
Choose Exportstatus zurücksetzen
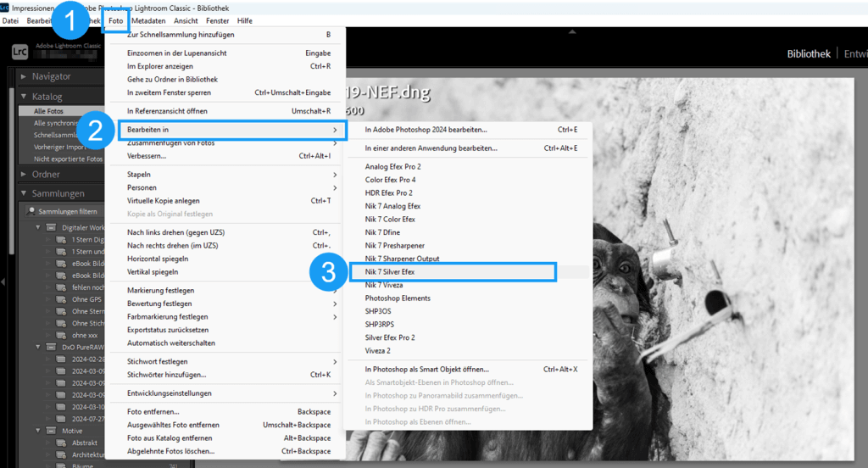tap(225, 330)
